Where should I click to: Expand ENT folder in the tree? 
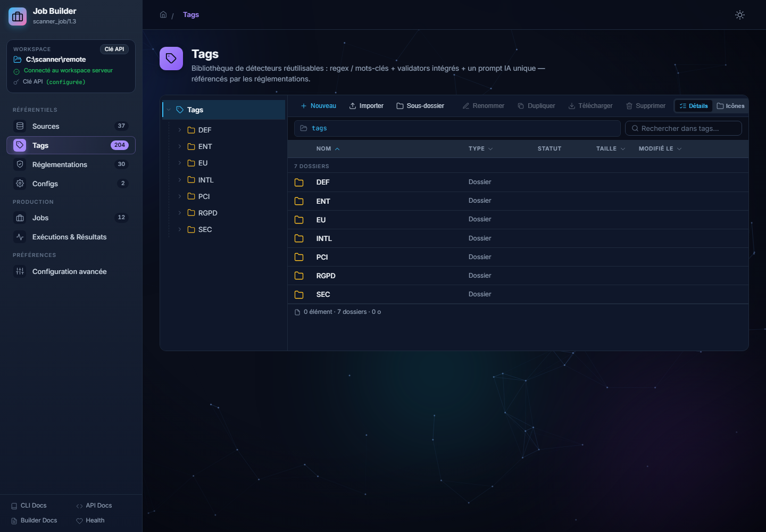pos(180,146)
